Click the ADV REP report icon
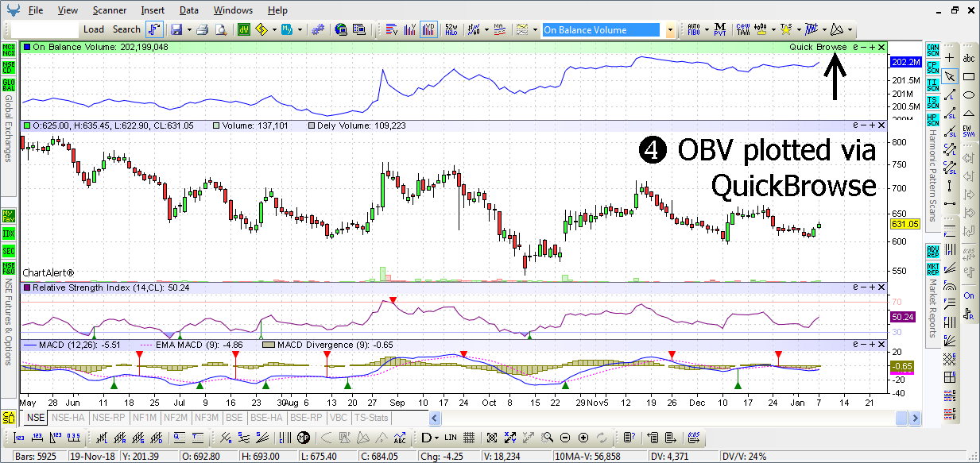 click(933, 251)
